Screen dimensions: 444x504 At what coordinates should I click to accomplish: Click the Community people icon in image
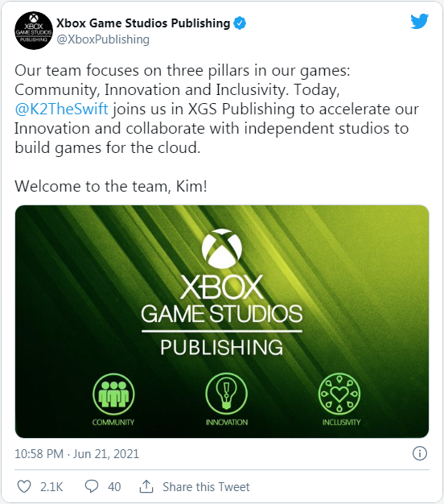113,394
